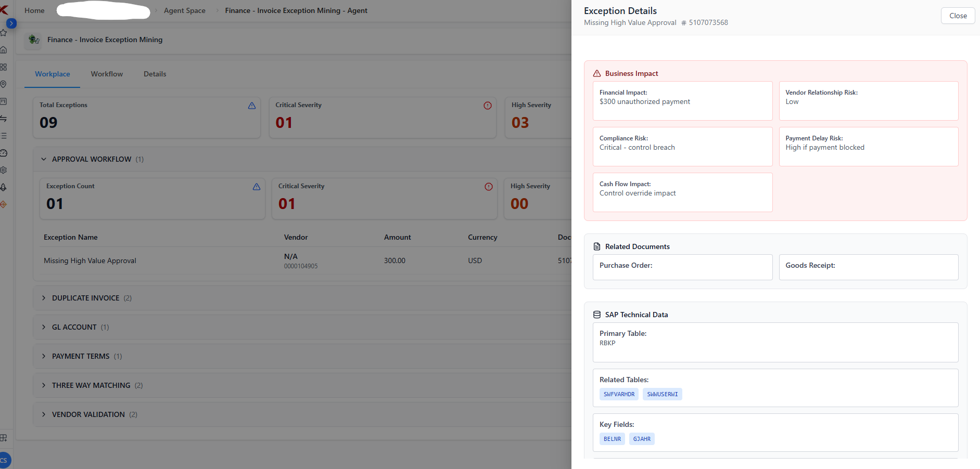Viewport: 980px width, 469px height.
Task: Open the Details tab
Action: (155, 74)
